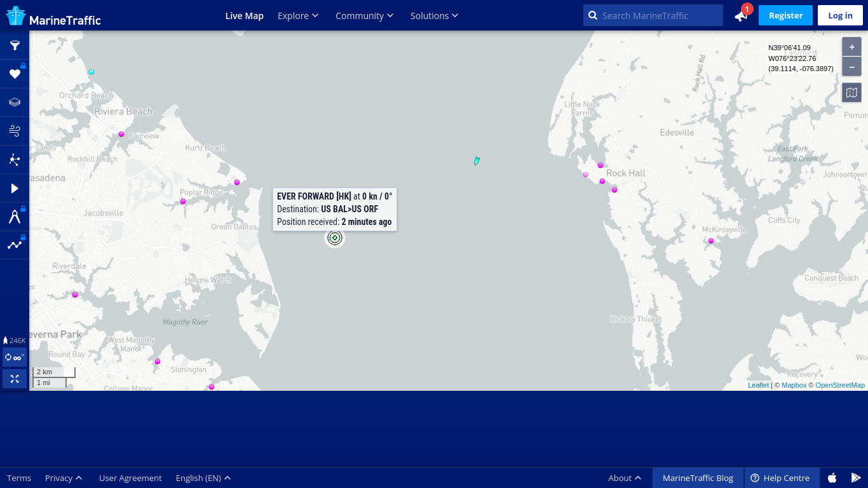Image resolution: width=868 pixels, height=488 pixels.
Task: Start the playback arrow in sidebar
Action: coord(15,188)
